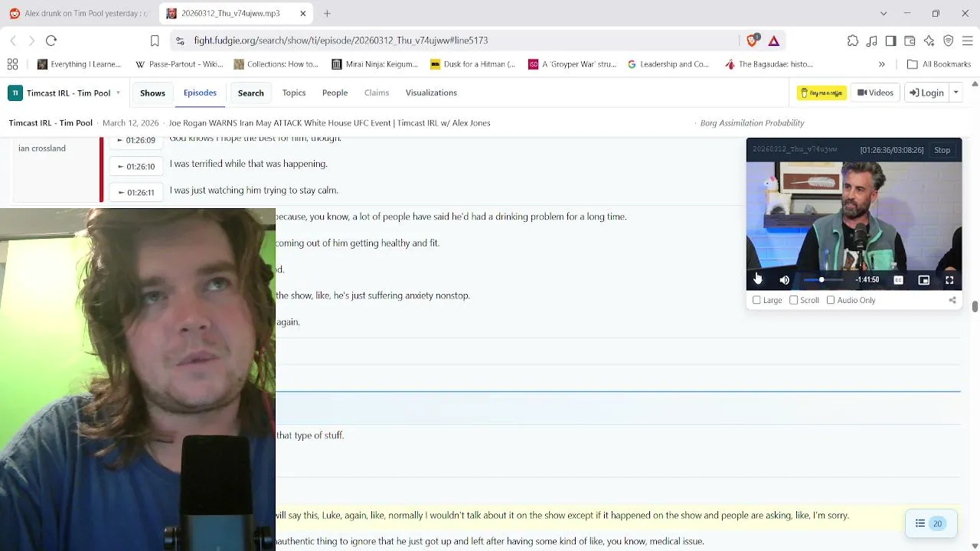Stop the playing clip
980x551 pixels.
942,150
